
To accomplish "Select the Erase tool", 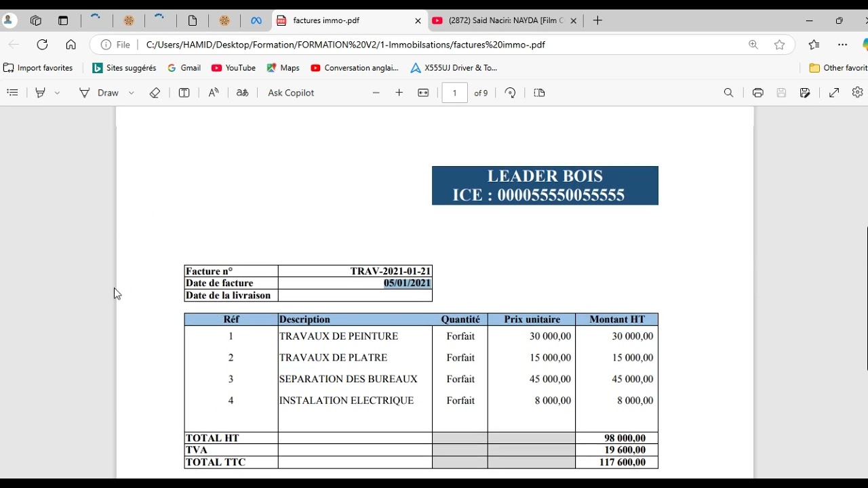I will [155, 93].
